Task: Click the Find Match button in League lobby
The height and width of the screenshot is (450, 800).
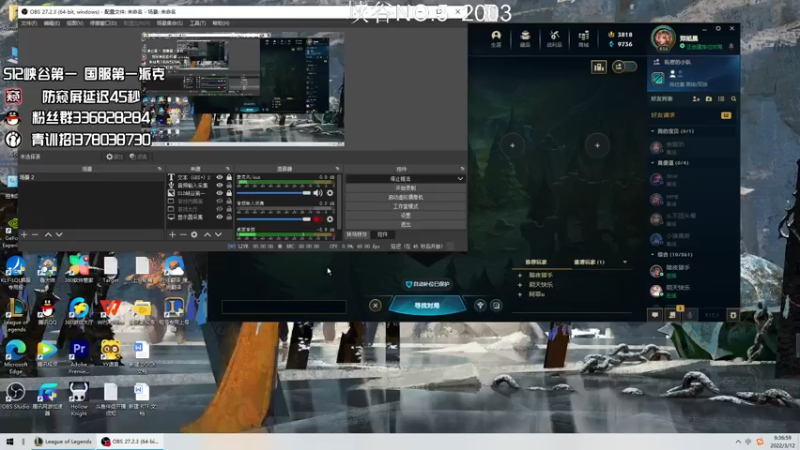Action: (x=427, y=305)
